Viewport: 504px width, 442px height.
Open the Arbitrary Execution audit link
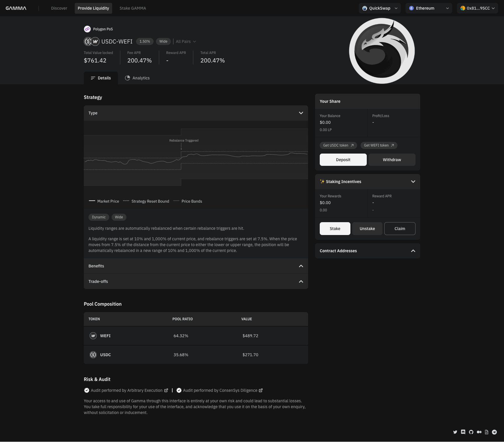tap(129, 390)
